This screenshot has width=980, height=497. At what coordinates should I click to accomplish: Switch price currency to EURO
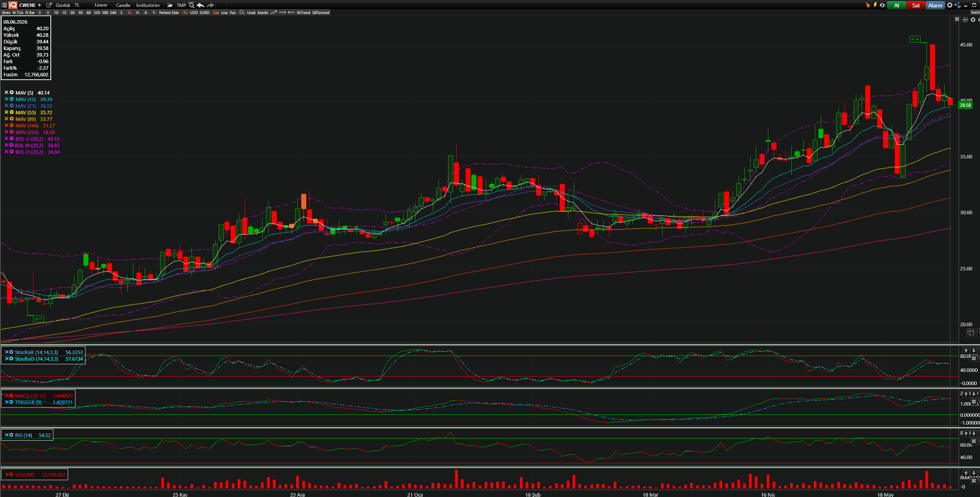click(205, 12)
